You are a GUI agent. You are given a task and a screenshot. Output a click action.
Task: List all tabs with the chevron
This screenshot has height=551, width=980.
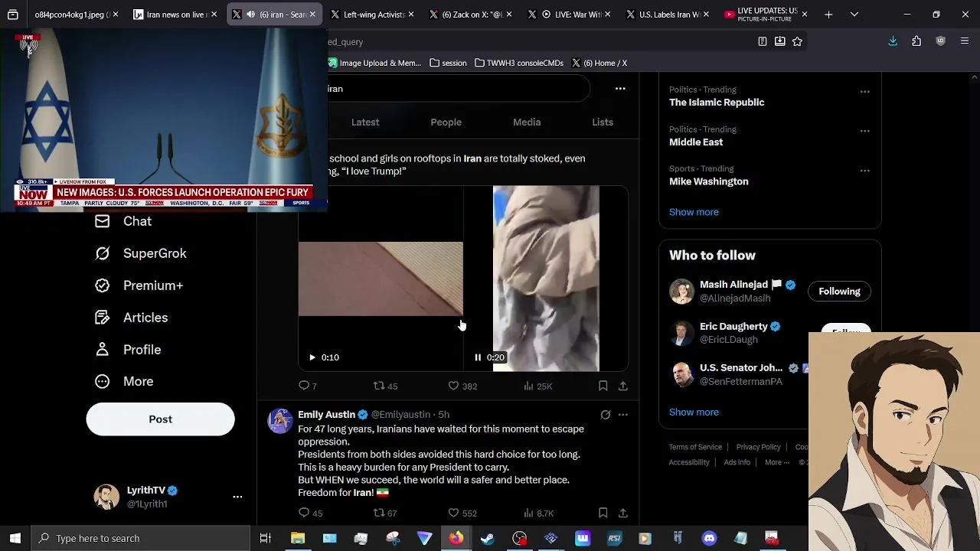click(x=854, y=15)
